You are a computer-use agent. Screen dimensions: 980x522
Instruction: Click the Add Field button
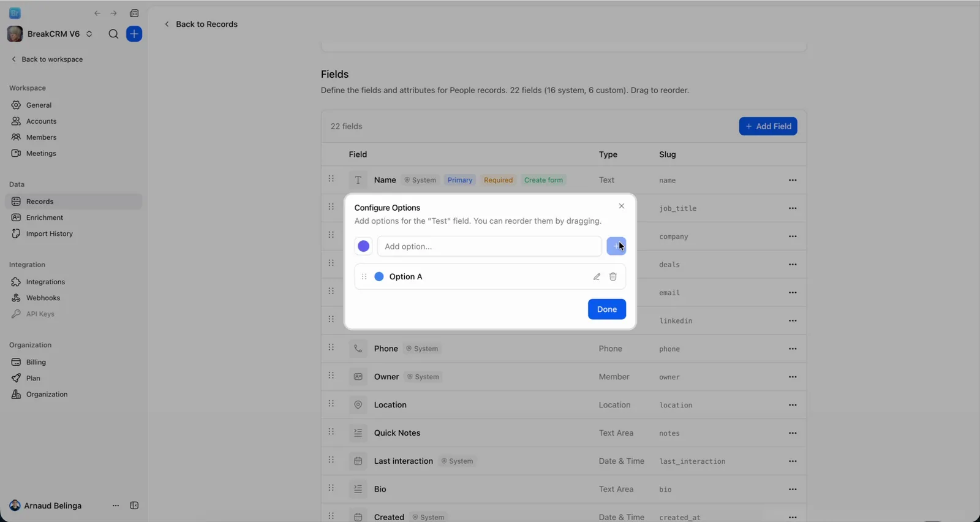[768, 126]
